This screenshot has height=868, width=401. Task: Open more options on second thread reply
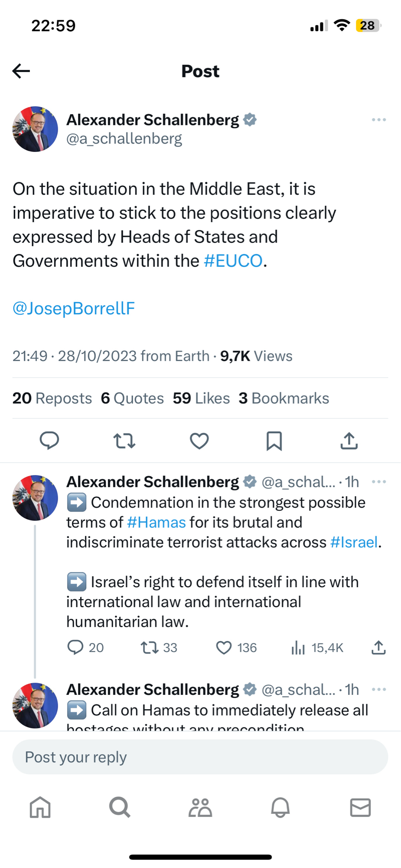click(378, 690)
